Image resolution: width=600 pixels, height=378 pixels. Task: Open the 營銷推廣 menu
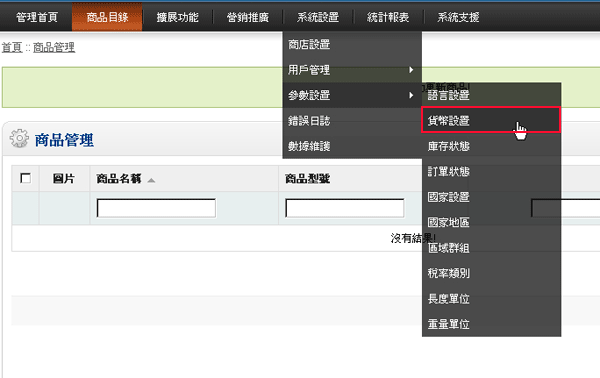click(248, 17)
